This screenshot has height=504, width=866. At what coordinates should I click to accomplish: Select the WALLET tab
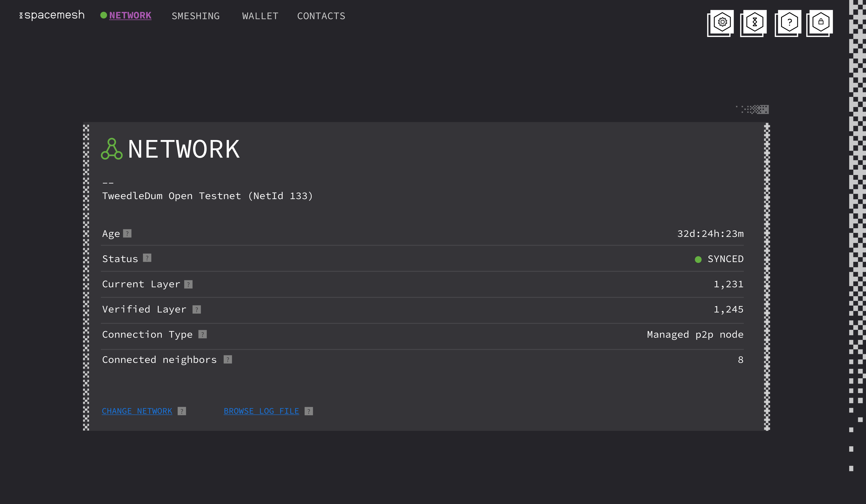click(x=260, y=16)
